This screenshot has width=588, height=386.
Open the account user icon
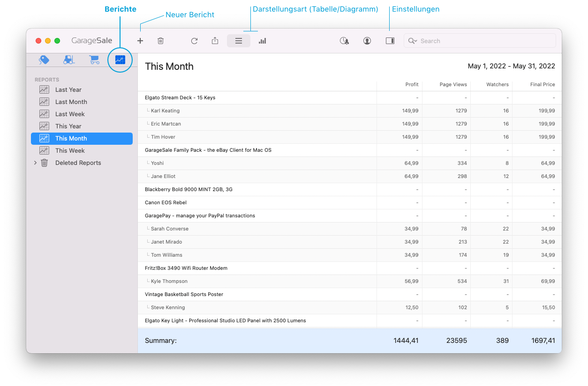point(367,41)
